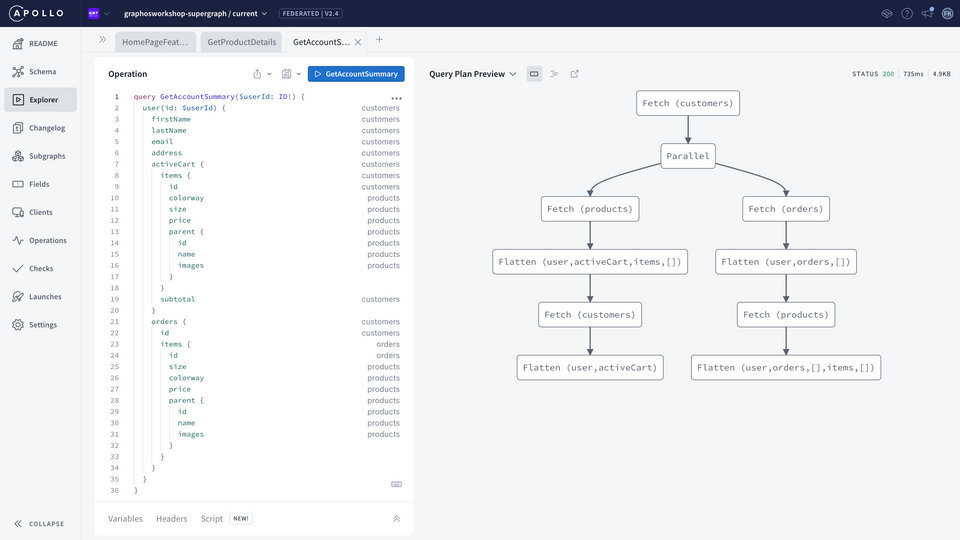Open the operation editor ellipsis menu
The width and height of the screenshot is (960, 540).
pos(397,98)
